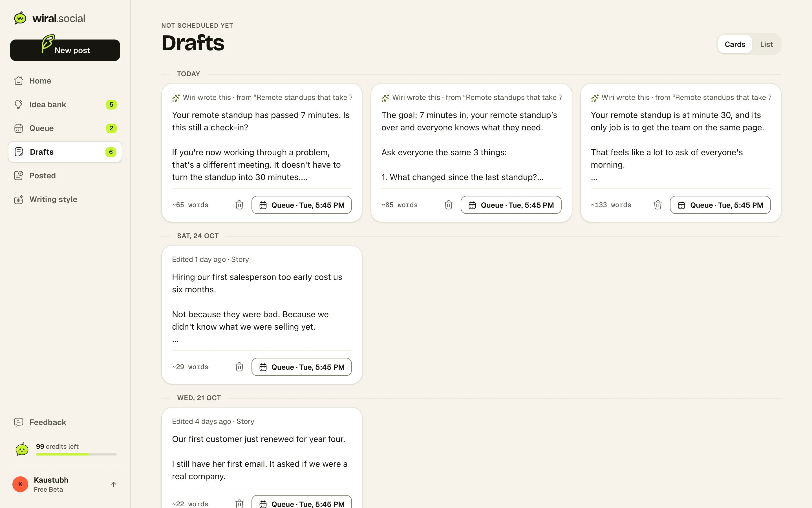812x508 pixels.
Task: Queue the ~133 words draft for Tuesday
Action: click(720, 205)
